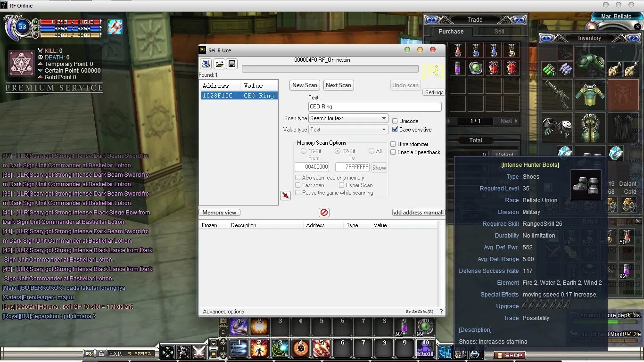This screenshot has height=362, width=644.
Task: Open the Scan type dropdown
Action: point(348,118)
